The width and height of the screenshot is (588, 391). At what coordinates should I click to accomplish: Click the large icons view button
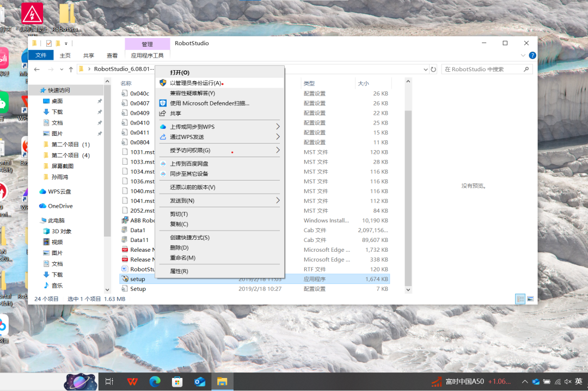[530, 299]
